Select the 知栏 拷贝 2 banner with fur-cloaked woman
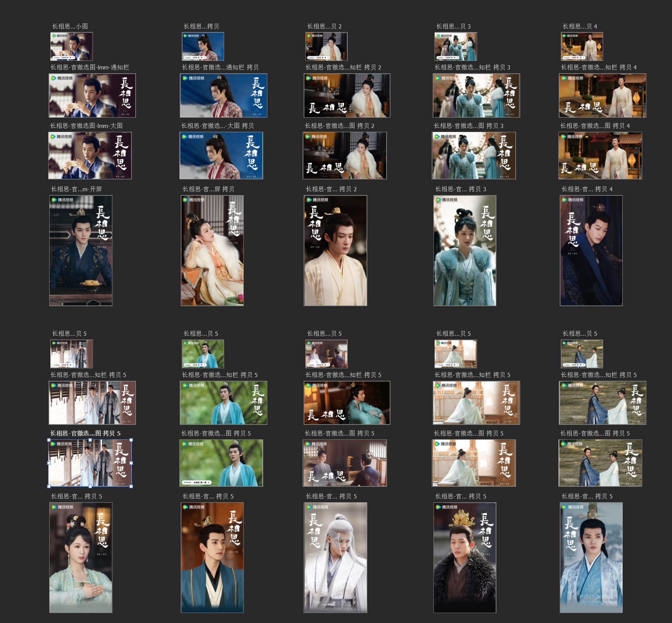This screenshot has width=672, height=623. [x=347, y=95]
